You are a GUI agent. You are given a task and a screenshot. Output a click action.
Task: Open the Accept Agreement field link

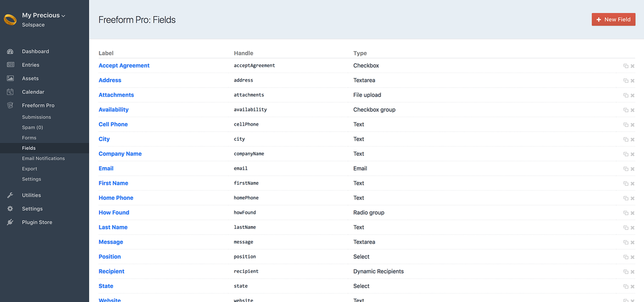click(124, 66)
